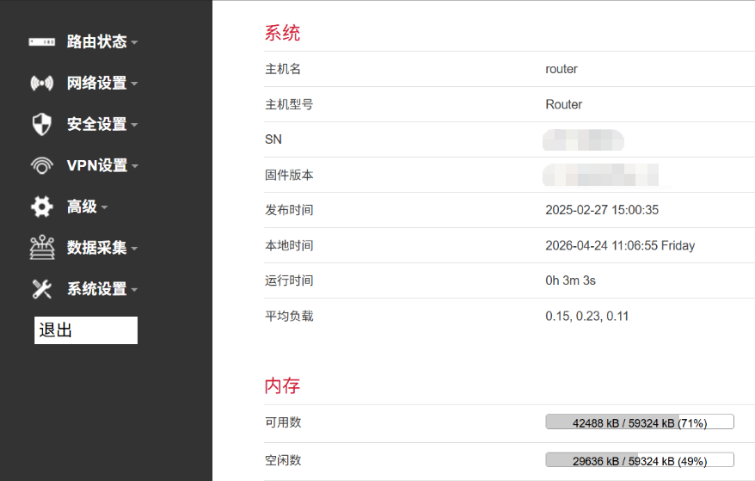Click the 系统 section heading
Image resolution: width=755 pixels, height=481 pixels.
282,33
